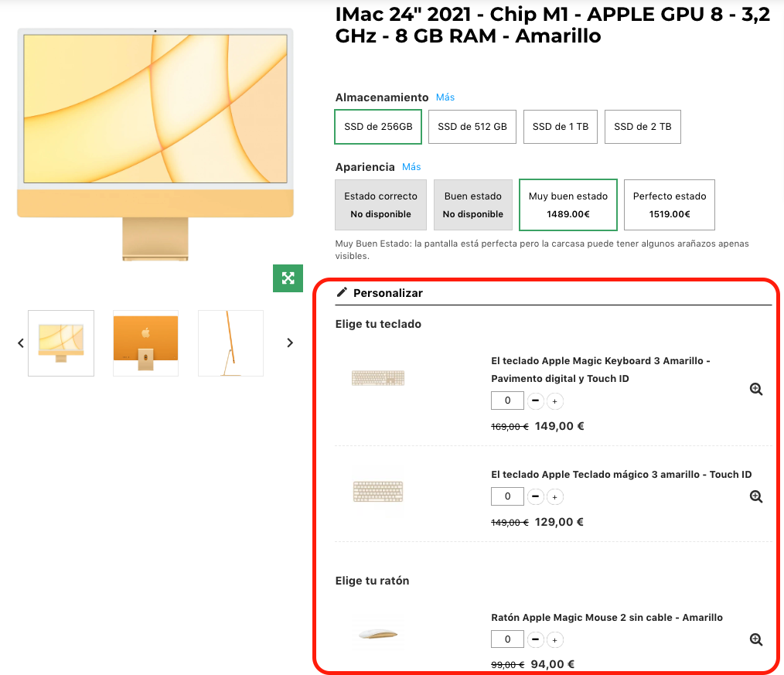Increase quantity of Teclado mágico 3 Touch ID

point(554,496)
